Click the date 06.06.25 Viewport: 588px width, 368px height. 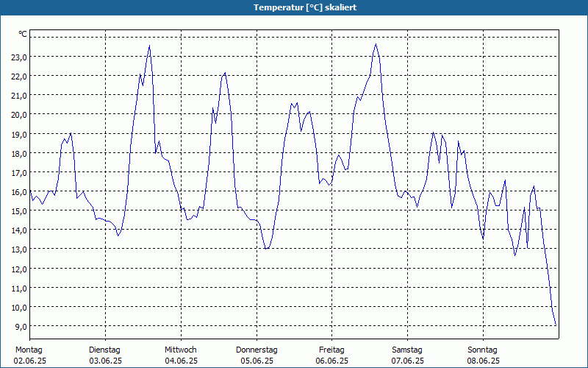(x=332, y=361)
